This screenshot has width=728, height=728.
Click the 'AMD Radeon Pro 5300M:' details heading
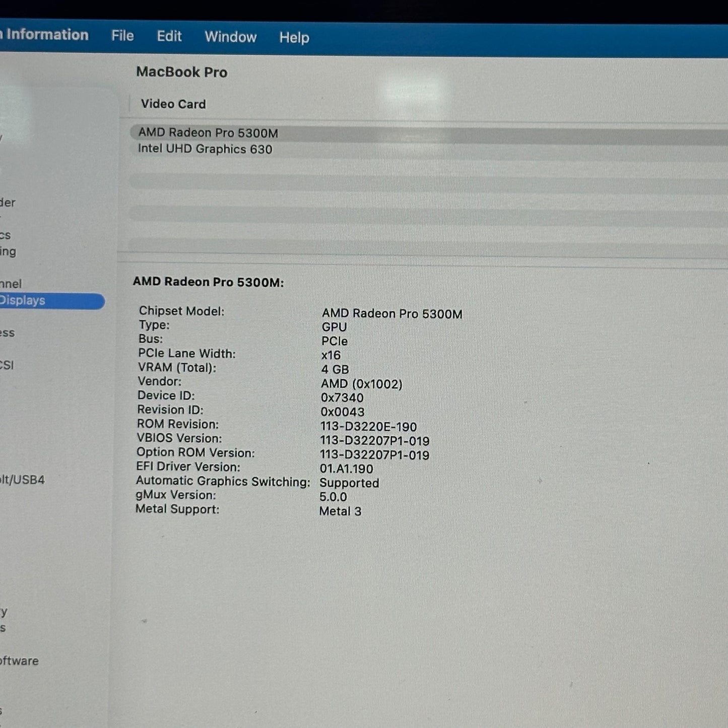tap(208, 282)
